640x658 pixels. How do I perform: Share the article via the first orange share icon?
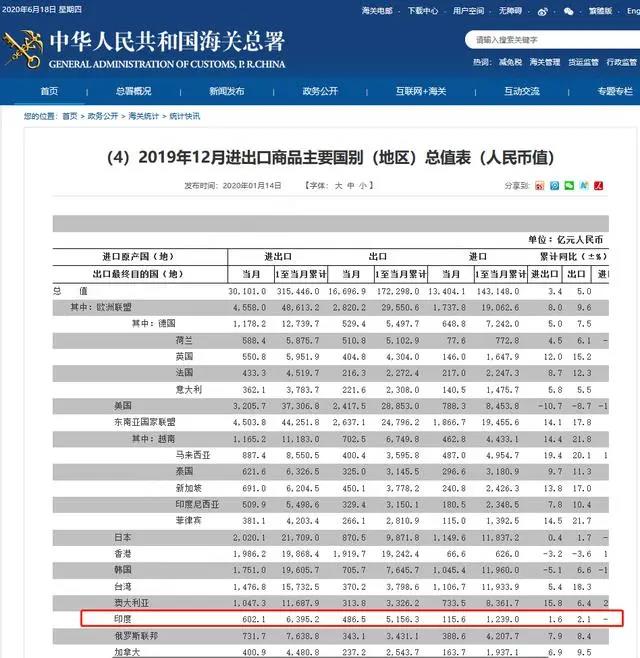click(x=540, y=186)
